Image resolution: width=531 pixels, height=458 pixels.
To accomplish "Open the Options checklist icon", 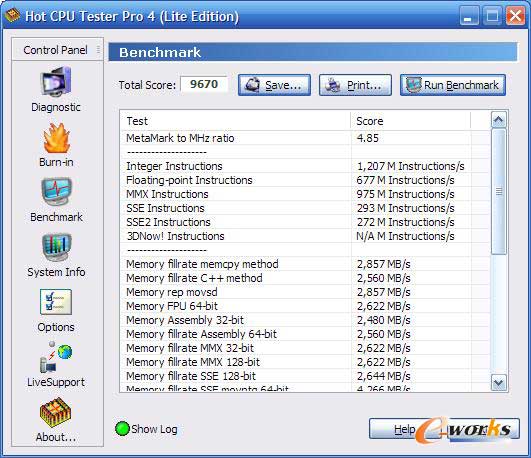I will (x=56, y=301).
